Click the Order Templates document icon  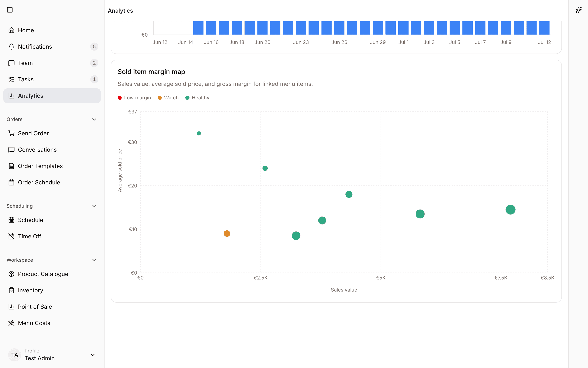[11, 166]
